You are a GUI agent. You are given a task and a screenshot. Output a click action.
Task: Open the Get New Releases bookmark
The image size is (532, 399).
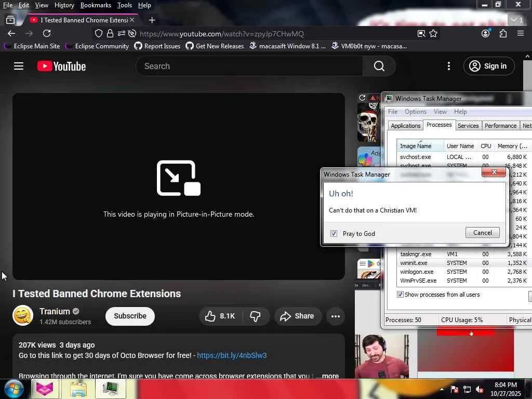(215, 46)
